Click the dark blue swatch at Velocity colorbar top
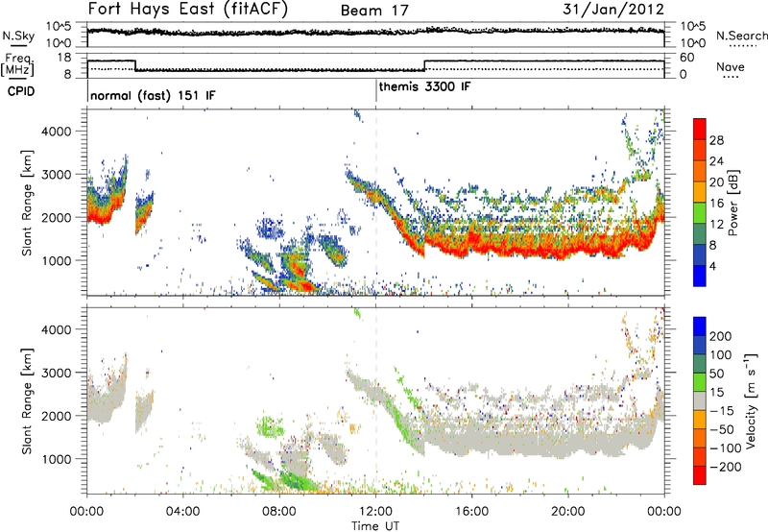Screen dimensions: 768x532 pos(700,326)
